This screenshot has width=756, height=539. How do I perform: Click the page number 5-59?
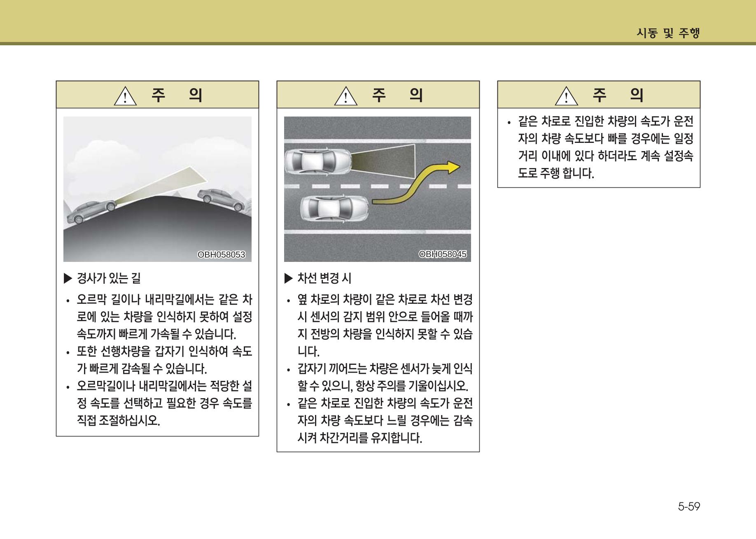click(689, 506)
